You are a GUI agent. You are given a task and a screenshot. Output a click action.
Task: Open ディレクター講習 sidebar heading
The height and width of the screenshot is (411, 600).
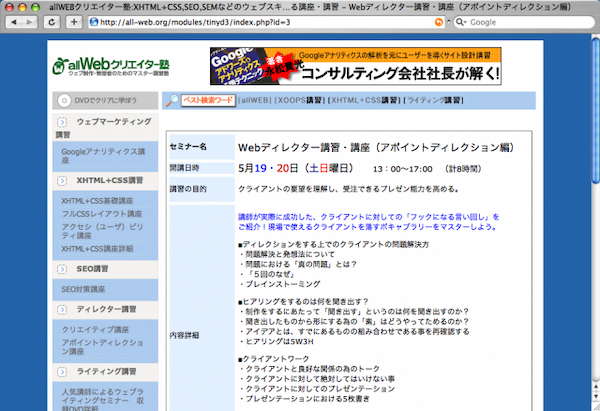point(106,309)
